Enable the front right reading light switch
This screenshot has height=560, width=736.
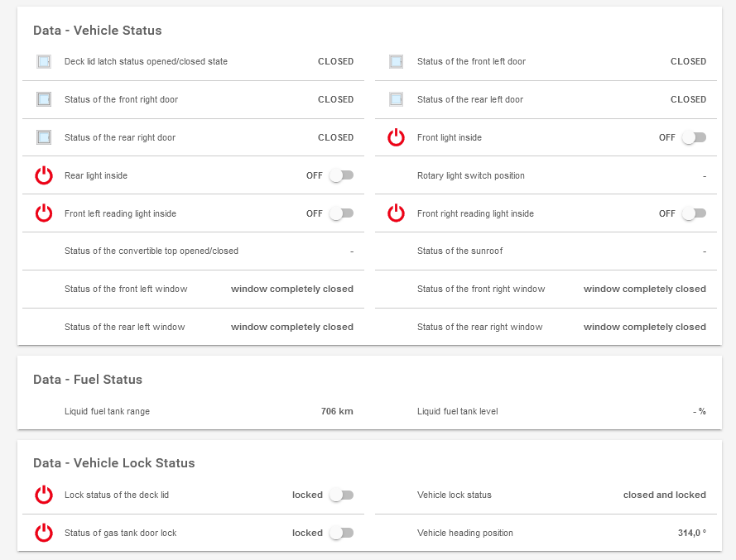(x=693, y=213)
